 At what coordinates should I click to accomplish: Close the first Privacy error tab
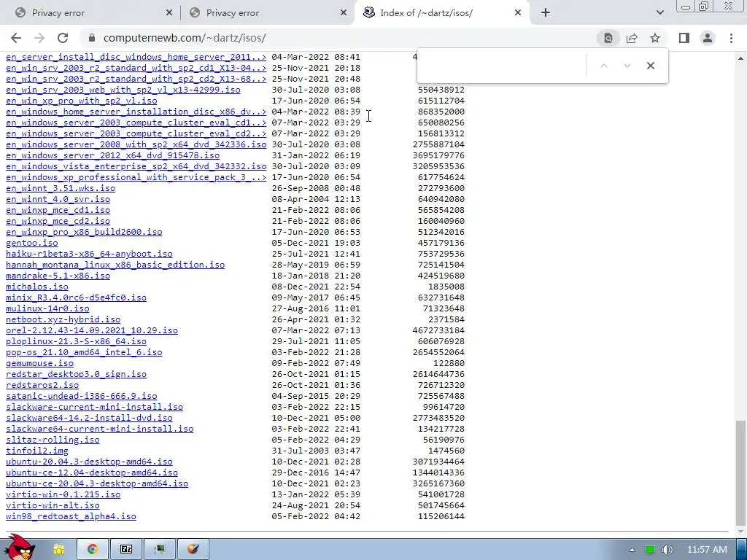tap(169, 13)
